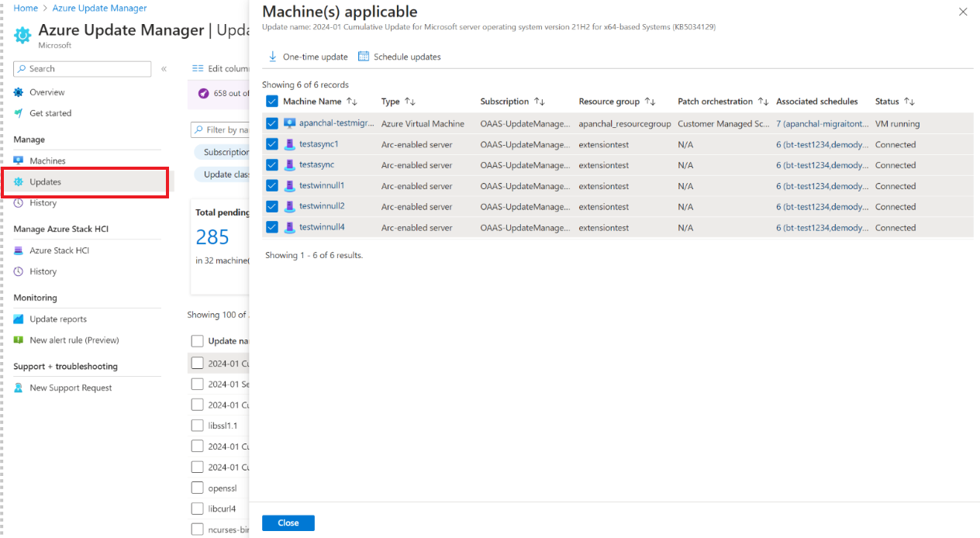Click the sidebar Search field
Image resolution: width=980 pixels, height=538 pixels.
point(82,69)
